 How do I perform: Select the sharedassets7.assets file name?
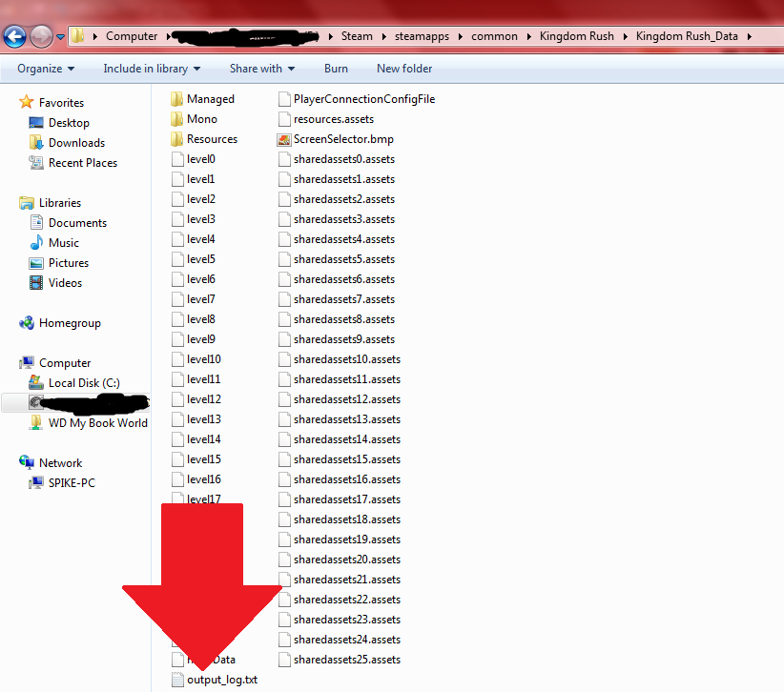coord(344,299)
